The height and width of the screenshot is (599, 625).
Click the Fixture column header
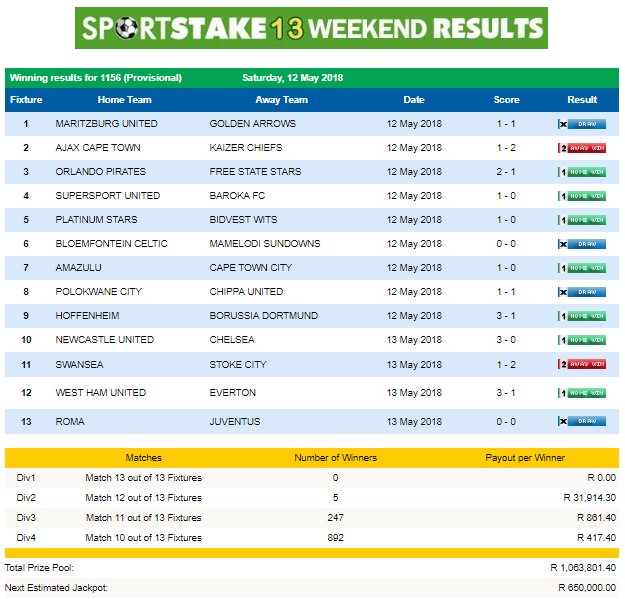point(26,100)
